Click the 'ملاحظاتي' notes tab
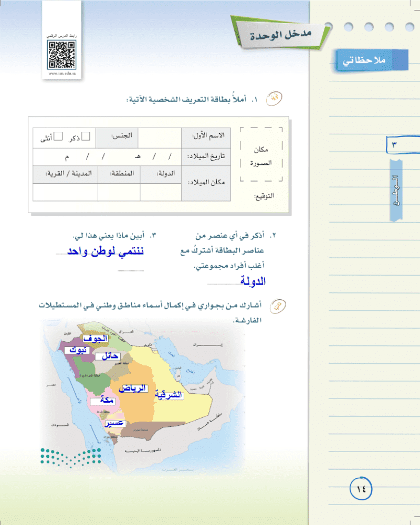420x525 pixels. click(x=372, y=60)
